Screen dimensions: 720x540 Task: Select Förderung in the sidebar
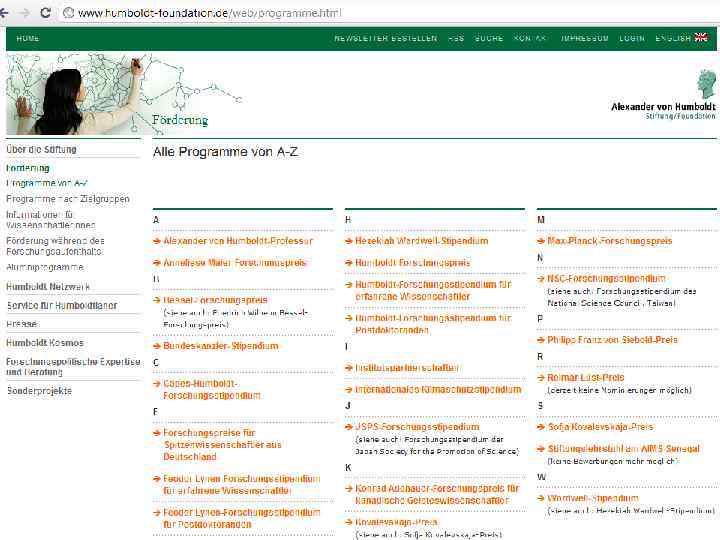[x=28, y=168]
